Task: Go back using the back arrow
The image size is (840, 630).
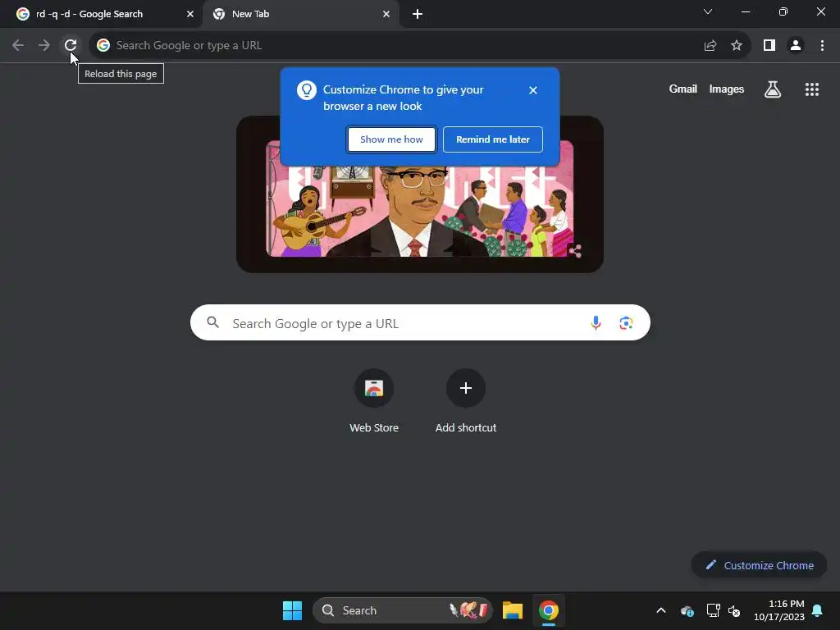Action: click(x=18, y=45)
